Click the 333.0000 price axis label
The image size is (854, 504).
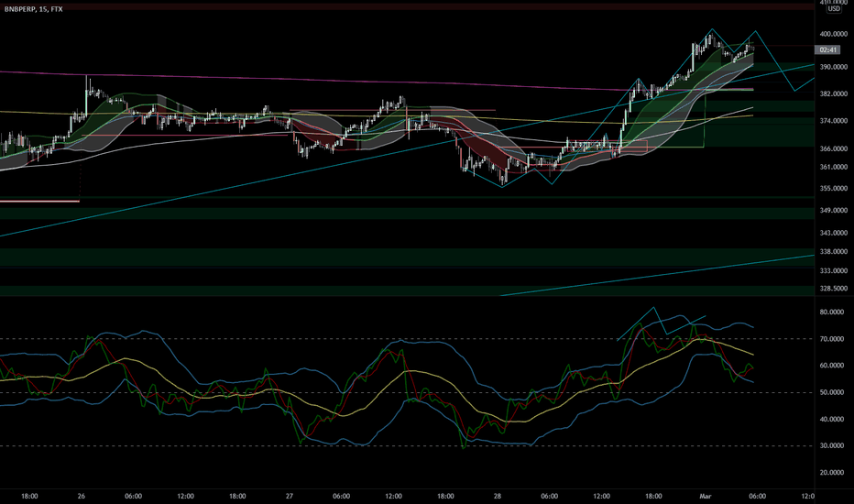833,271
